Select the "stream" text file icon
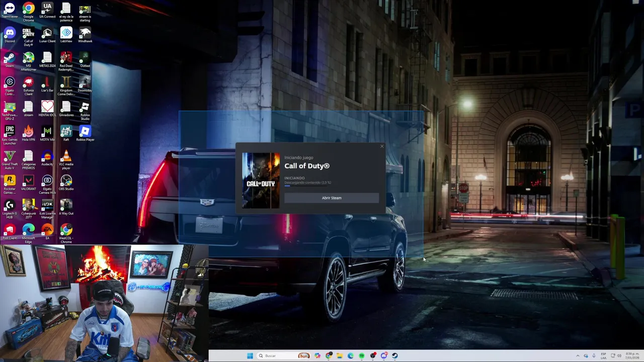Screen dimensions: 644x362 point(29,110)
